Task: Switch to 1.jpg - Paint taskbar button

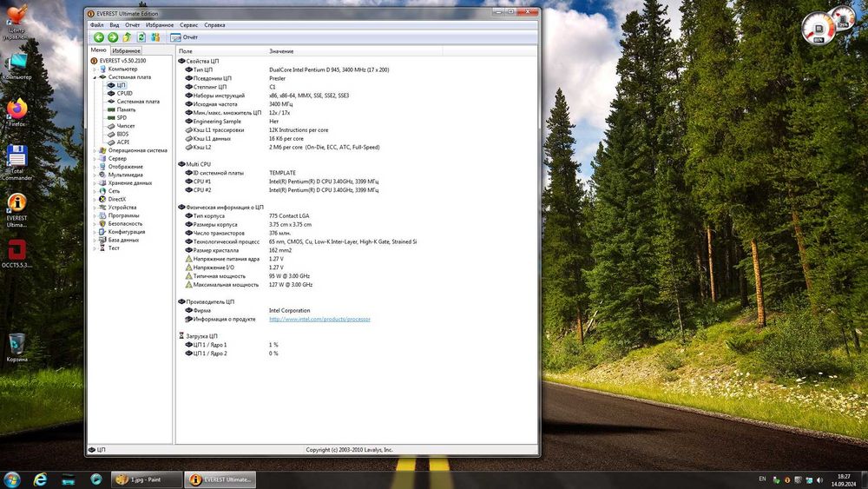Action: point(146,479)
